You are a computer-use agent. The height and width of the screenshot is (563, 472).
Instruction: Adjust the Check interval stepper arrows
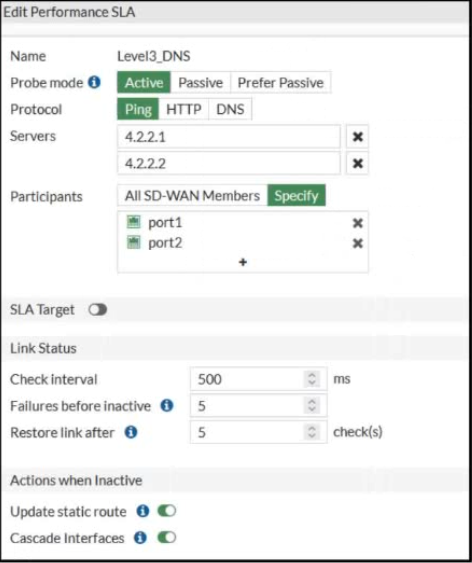point(312,379)
